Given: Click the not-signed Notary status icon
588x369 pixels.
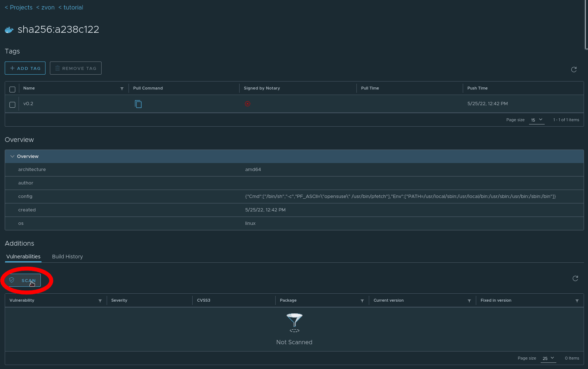Looking at the screenshot, I should click(248, 104).
